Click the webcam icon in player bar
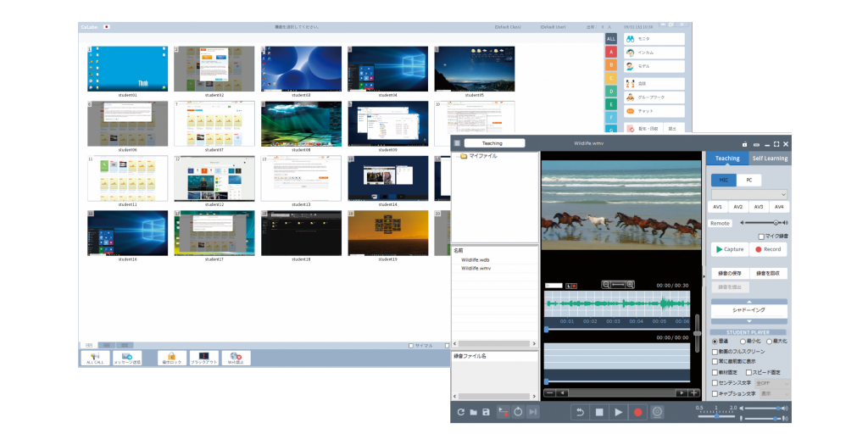This screenshot has width=868, height=445. [657, 412]
